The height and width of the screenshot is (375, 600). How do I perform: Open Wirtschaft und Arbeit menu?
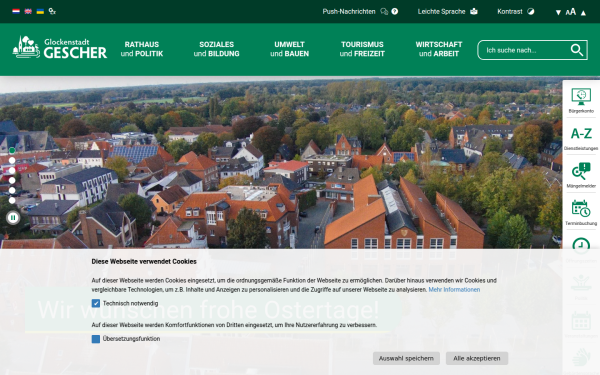tap(439, 49)
